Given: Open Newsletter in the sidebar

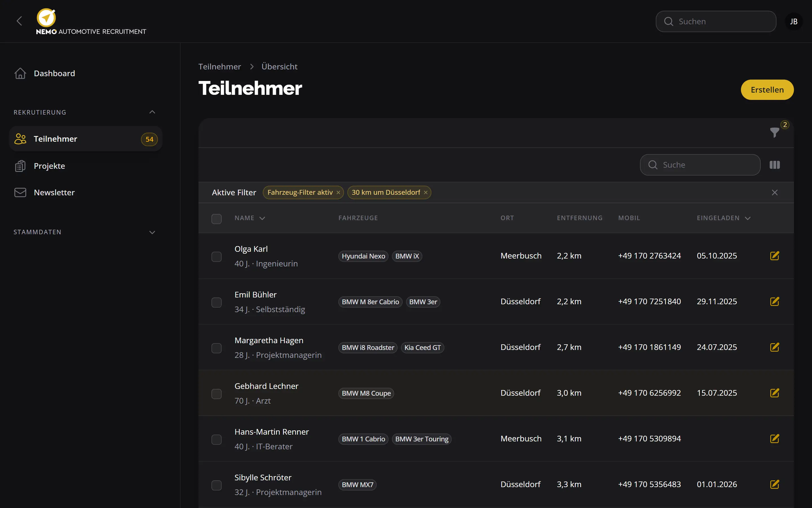Looking at the screenshot, I should pos(85,192).
